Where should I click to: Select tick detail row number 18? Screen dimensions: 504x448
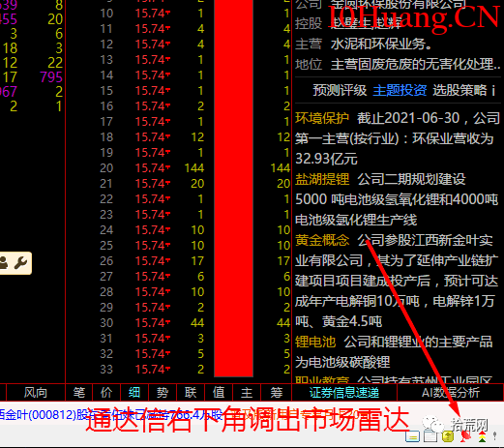pyautogui.click(x=106, y=137)
